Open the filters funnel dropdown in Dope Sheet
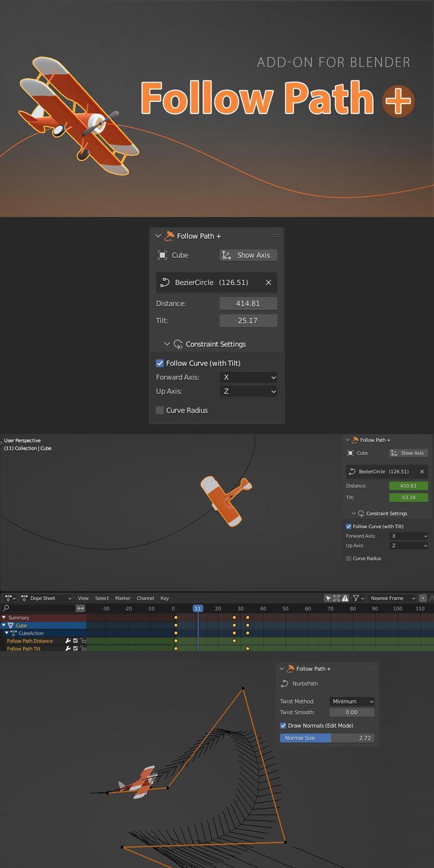Image resolution: width=434 pixels, height=868 pixels. [359, 598]
